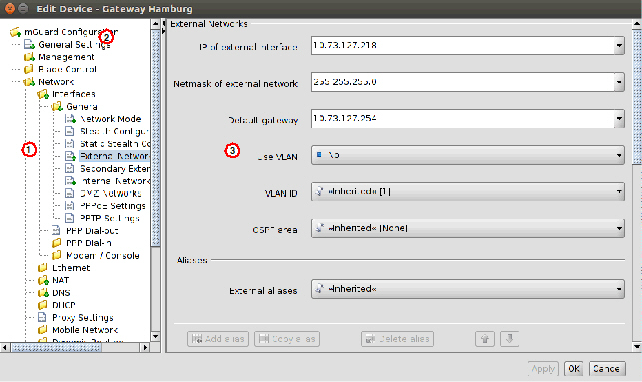The height and width of the screenshot is (382, 642).
Task: Click the PPPoE Settings page icon
Action: (x=70, y=206)
